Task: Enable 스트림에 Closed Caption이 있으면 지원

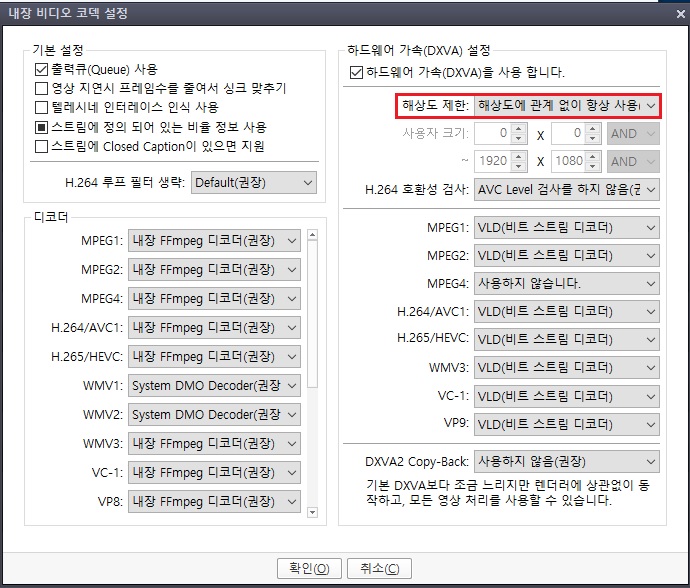Action: [41, 146]
